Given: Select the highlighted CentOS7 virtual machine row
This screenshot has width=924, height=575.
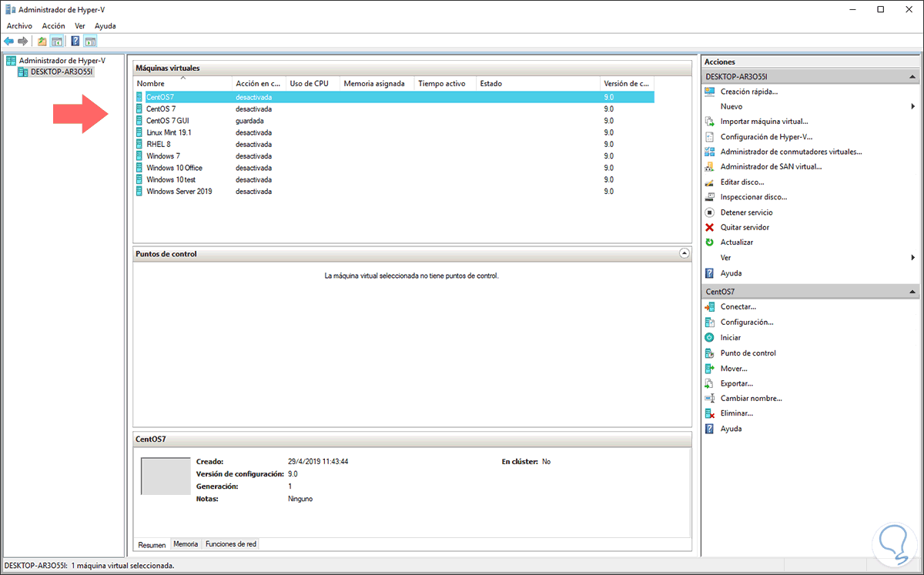Looking at the screenshot, I should [394, 97].
